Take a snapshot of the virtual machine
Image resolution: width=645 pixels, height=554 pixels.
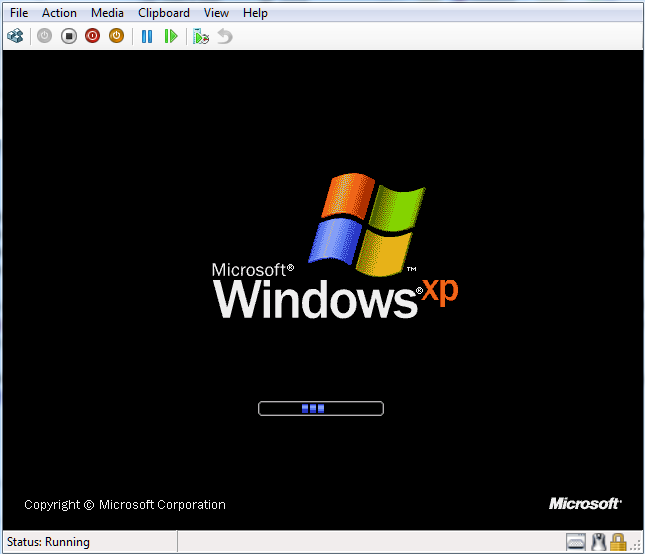[201, 36]
